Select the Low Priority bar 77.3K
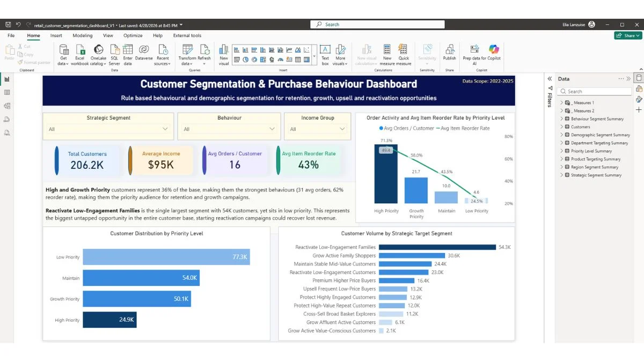 (x=166, y=257)
